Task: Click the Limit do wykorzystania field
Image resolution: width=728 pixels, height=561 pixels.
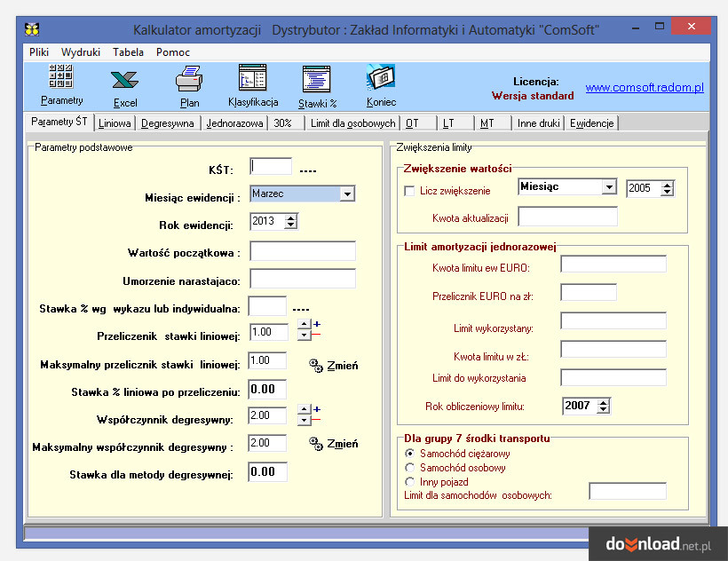Action: coord(613,378)
